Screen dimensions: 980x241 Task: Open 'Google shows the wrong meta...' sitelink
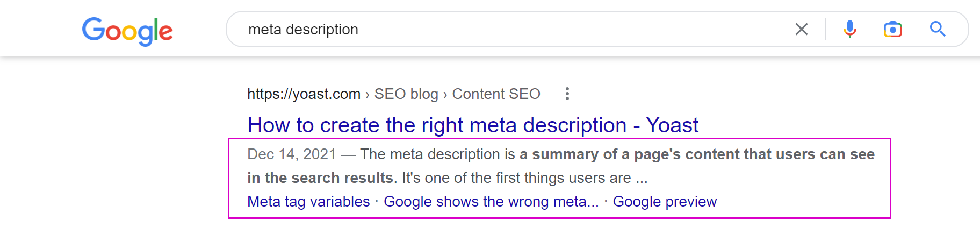[x=491, y=202]
